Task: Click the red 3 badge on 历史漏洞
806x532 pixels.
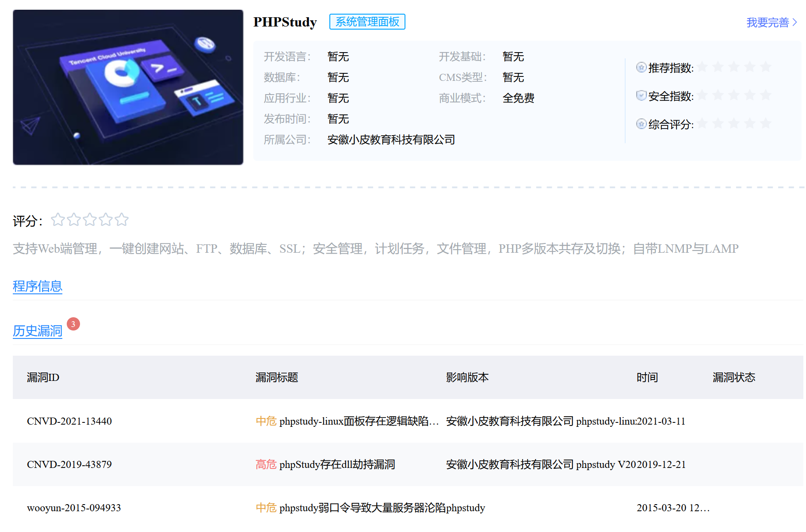Action: tap(73, 324)
